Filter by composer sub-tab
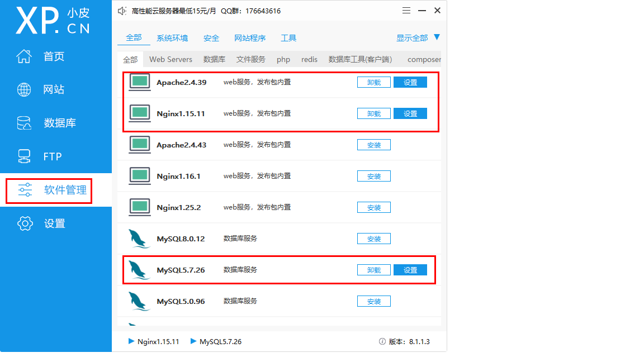The width and height of the screenshot is (644, 362). coord(424,60)
